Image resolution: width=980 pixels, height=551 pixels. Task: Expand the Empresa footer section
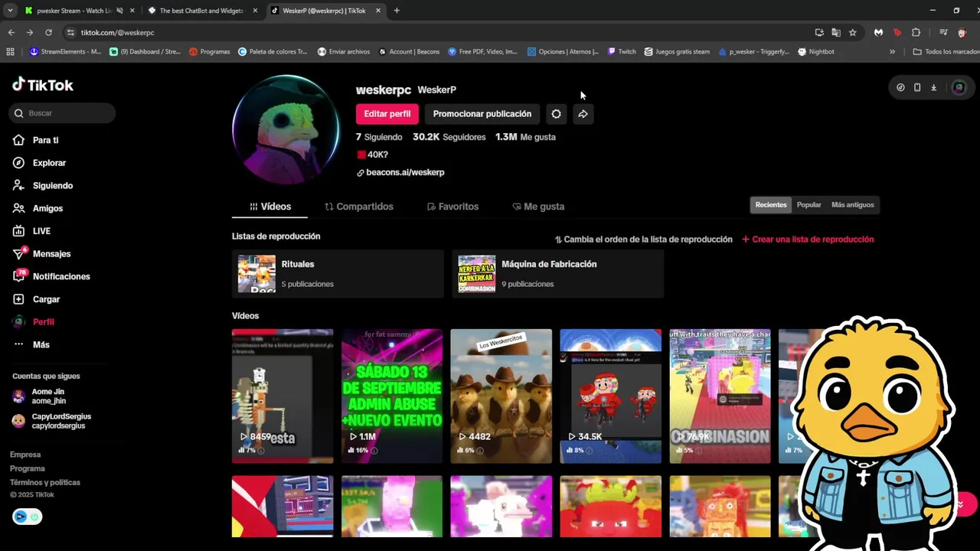[x=25, y=455]
